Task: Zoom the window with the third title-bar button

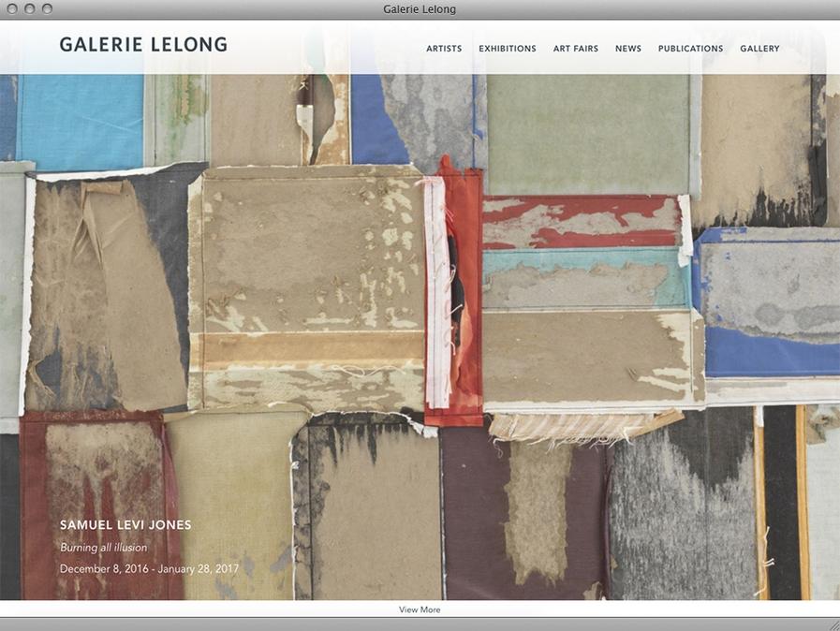Action: click(47, 9)
